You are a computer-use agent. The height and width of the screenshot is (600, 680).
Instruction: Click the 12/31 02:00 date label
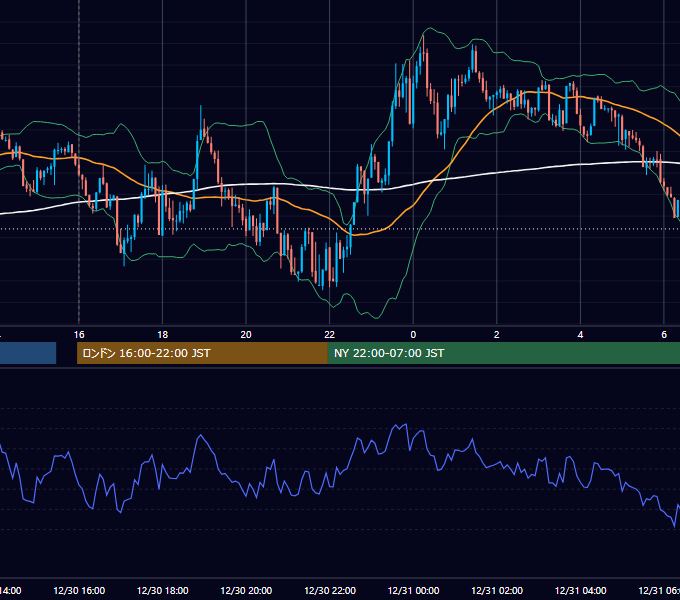coord(497,590)
